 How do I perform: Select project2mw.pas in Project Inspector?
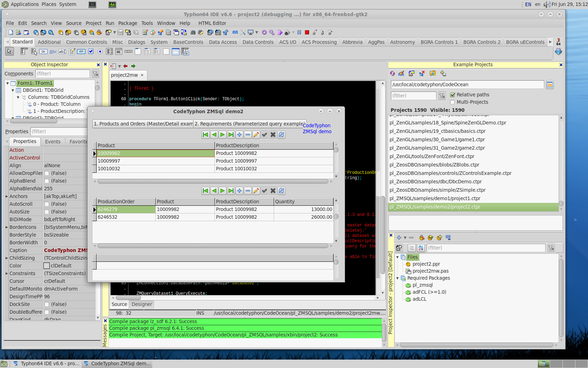click(x=430, y=271)
